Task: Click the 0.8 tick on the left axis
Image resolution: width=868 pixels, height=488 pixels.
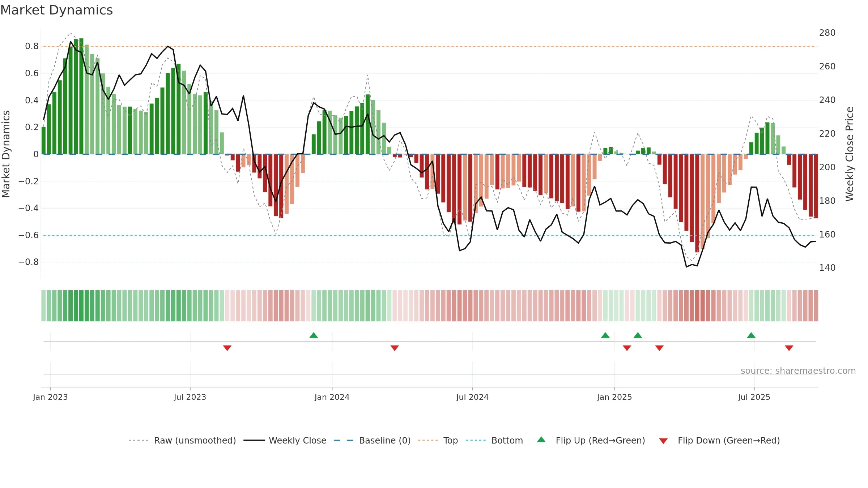Action: point(32,46)
